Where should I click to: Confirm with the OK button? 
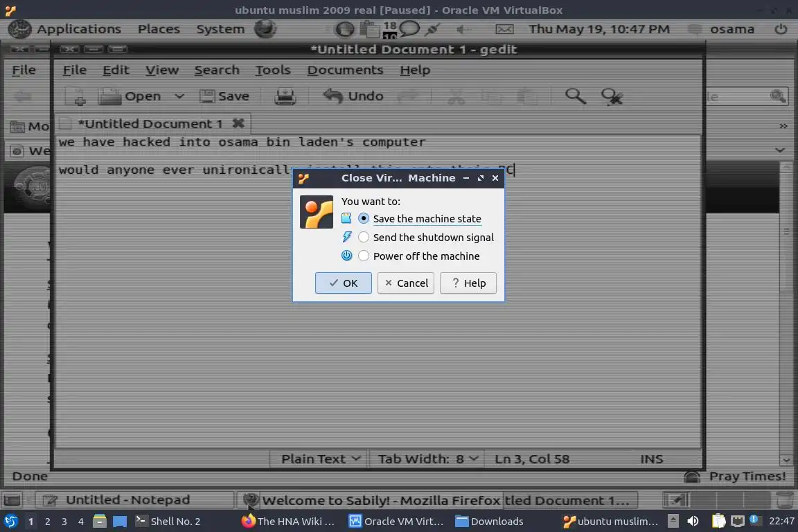(343, 283)
